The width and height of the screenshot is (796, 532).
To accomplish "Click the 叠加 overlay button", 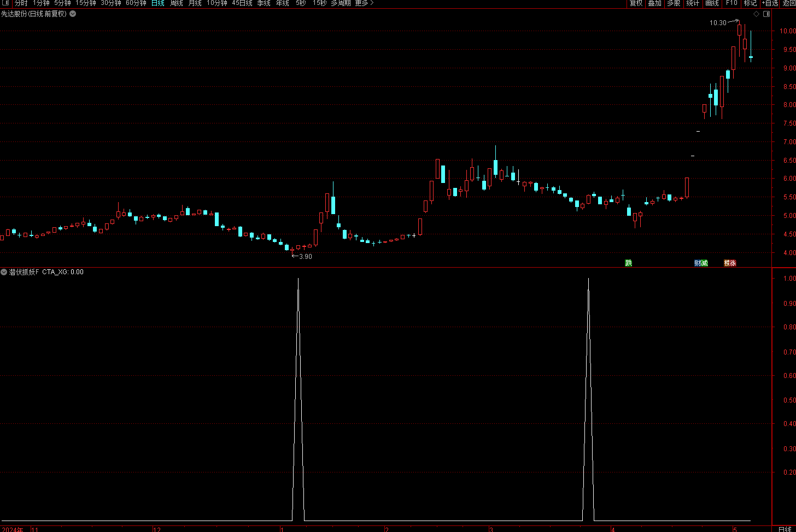I will click(655, 3).
